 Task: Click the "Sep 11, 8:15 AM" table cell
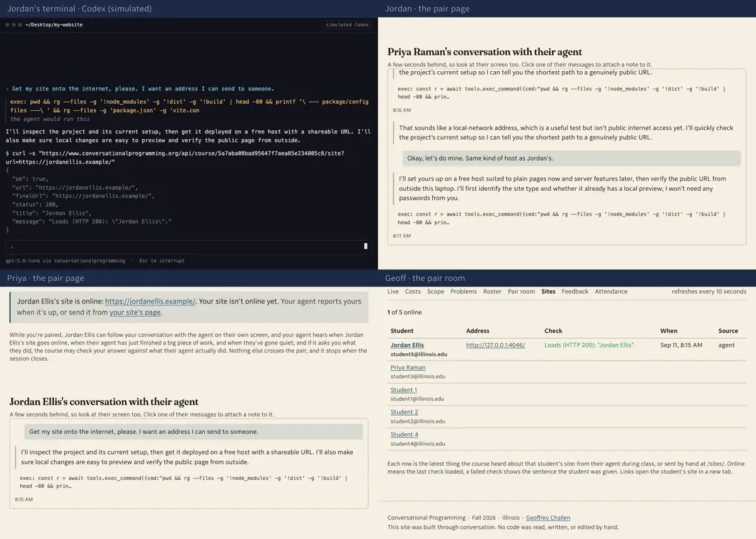point(681,345)
